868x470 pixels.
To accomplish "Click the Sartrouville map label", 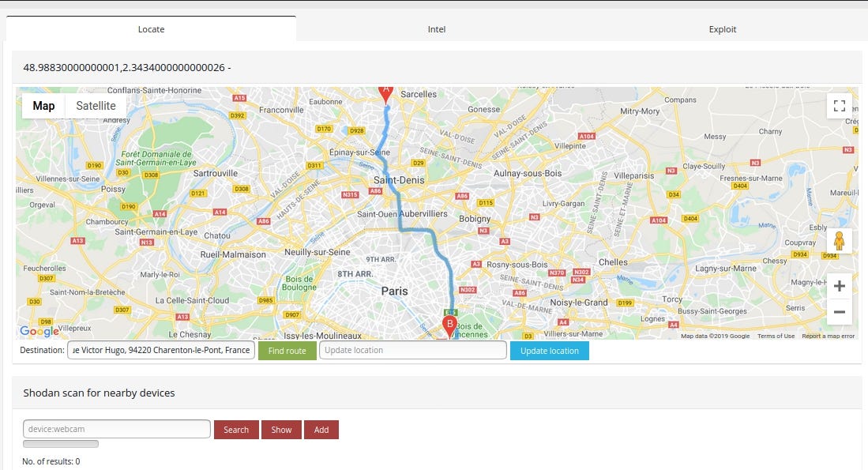I will (216, 173).
